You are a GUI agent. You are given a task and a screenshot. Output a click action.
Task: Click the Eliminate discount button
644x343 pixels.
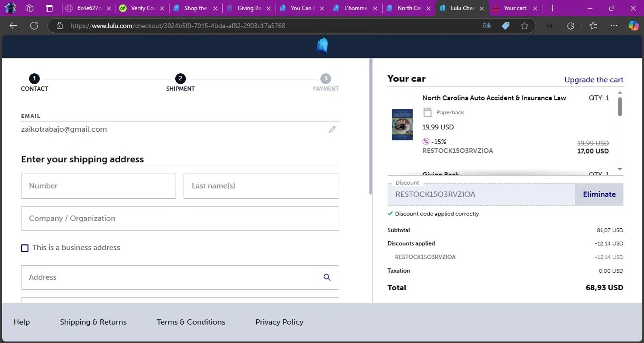599,194
